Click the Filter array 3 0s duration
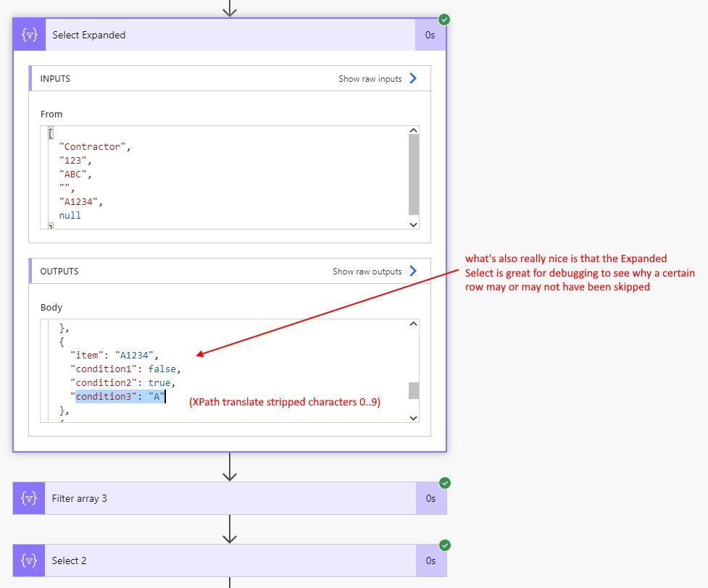 [x=430, y=498]
